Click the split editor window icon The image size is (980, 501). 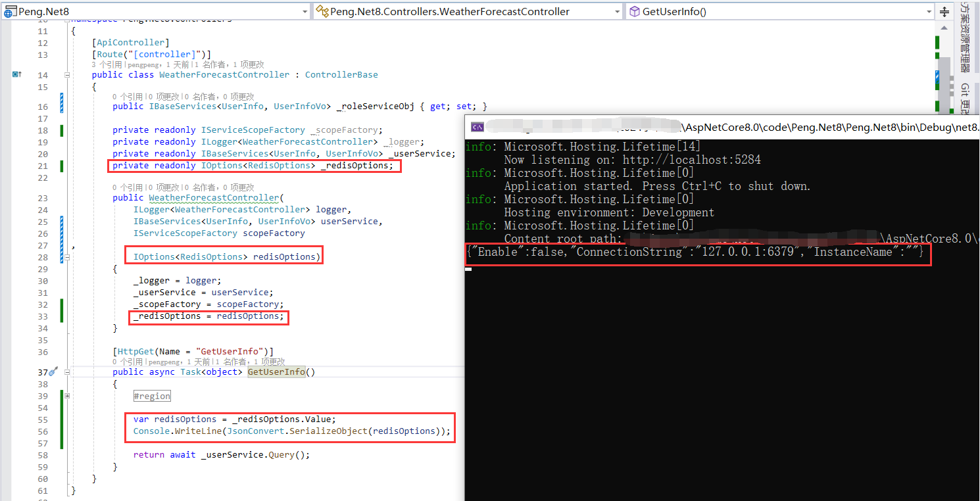944,11
